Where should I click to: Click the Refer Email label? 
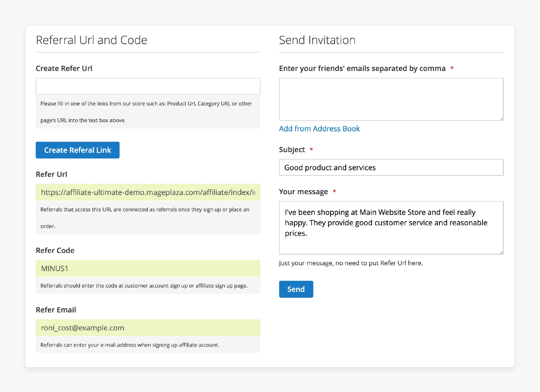(56, 310)
